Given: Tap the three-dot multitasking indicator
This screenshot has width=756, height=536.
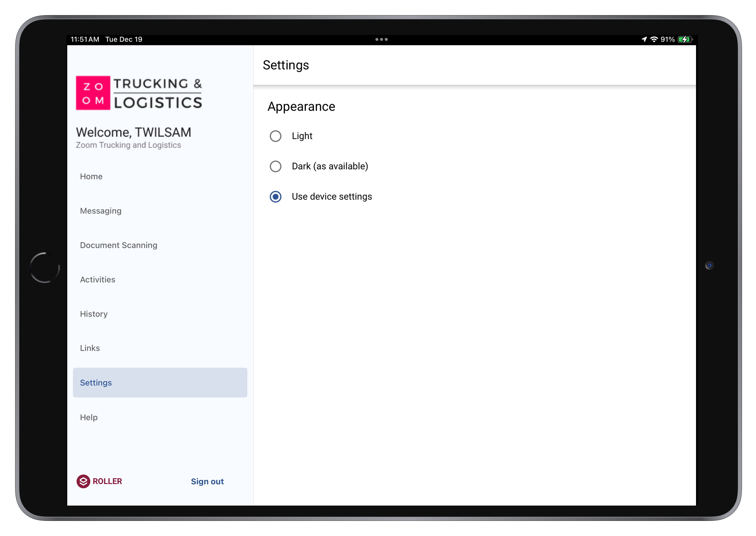Looking at the screenshot, I should (x=381, y=39).
